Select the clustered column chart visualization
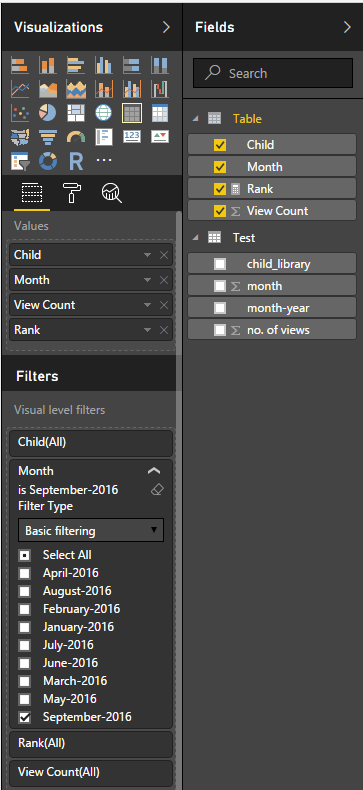The width and height of the screenshot is (363, 790). click(x=104, y=65)
